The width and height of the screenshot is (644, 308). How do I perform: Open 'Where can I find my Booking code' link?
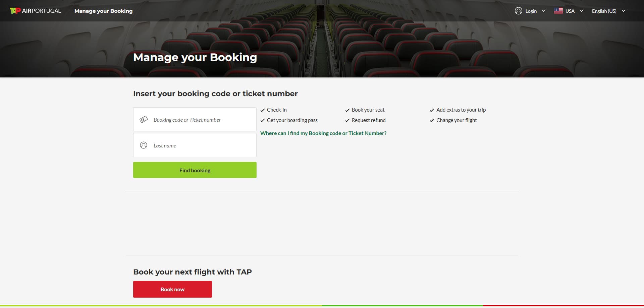[x=323, y=133]
